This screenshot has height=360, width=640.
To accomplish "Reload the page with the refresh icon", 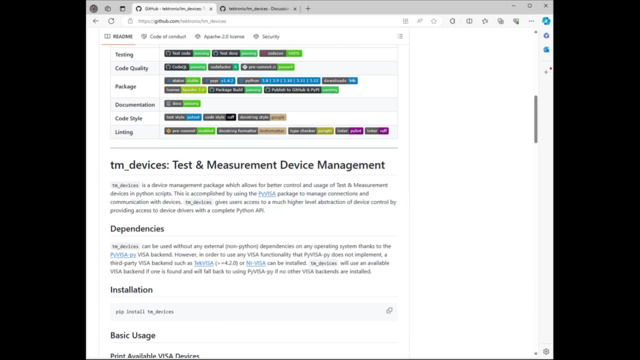I will (x=111, y=21).
